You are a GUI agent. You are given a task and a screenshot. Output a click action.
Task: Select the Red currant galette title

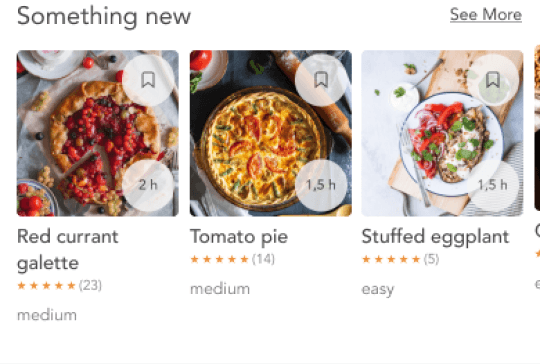[68, 250]
